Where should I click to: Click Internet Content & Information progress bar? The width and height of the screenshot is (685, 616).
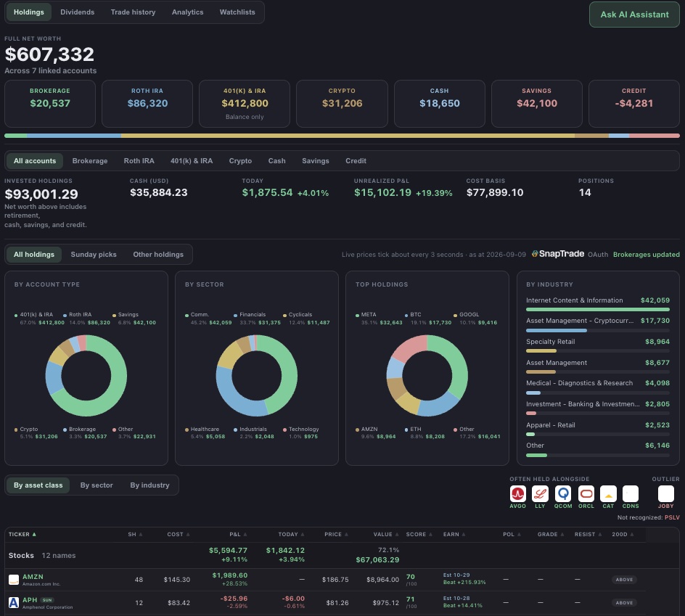(x=598, y=309)
